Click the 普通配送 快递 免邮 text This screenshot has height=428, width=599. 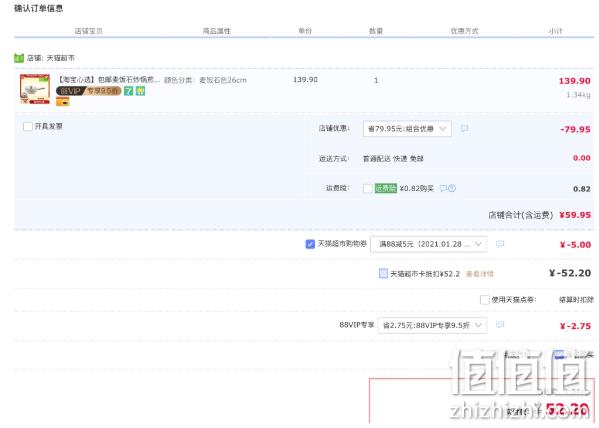point(393,159)
